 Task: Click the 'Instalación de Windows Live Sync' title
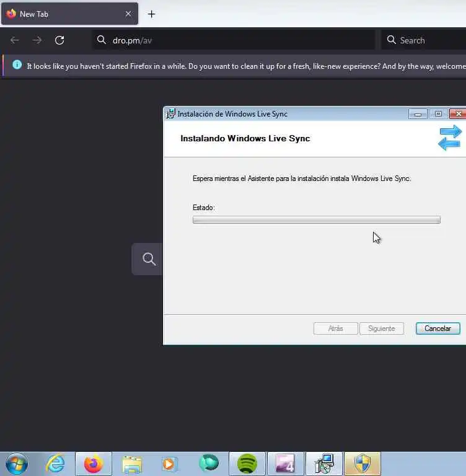232,114
